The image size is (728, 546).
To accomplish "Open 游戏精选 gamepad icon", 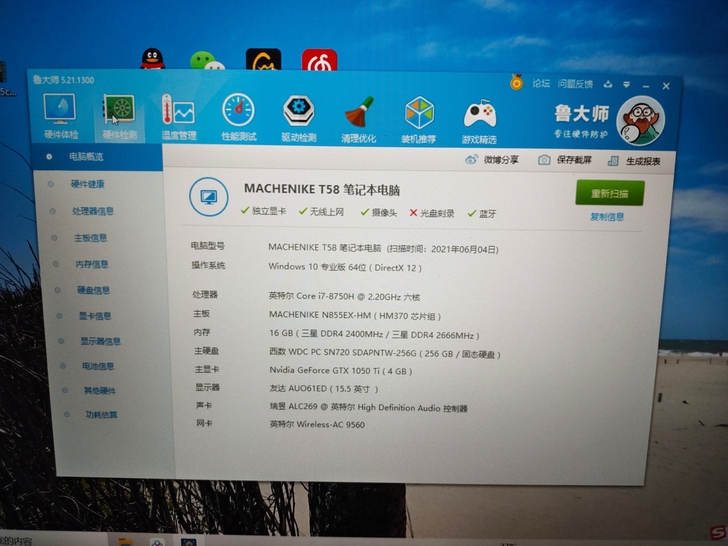I will (x=479, y=115).
